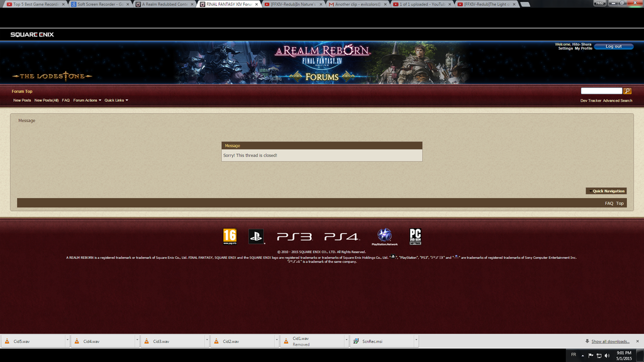Viewport: 644px width, 362px height.
Task: Open the My Profile link
Action: point(583,48)
